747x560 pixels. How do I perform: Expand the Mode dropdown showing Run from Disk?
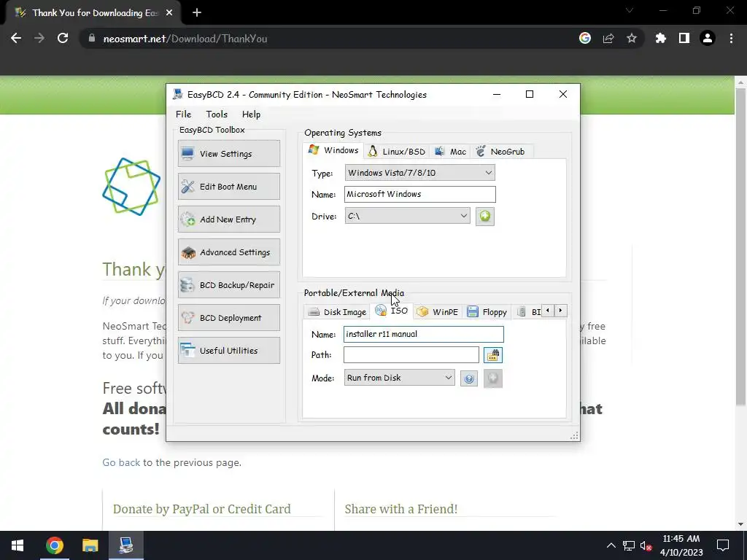click(x=399, y=378)
